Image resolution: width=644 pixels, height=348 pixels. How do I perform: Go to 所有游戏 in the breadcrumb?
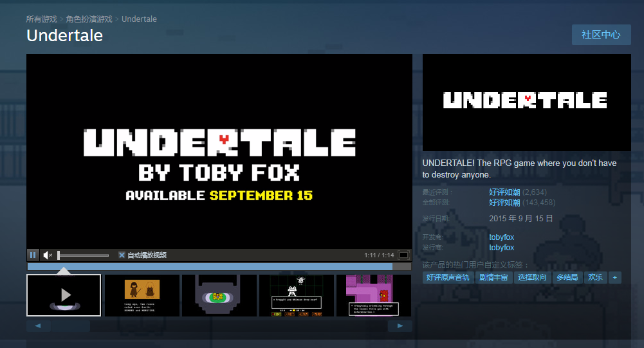(41, 19)
